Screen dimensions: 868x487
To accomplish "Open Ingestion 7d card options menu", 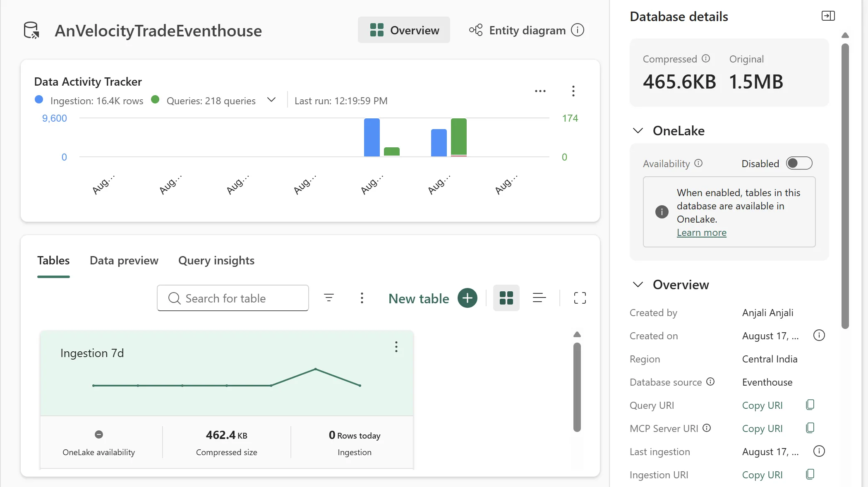I will point(396,347).
